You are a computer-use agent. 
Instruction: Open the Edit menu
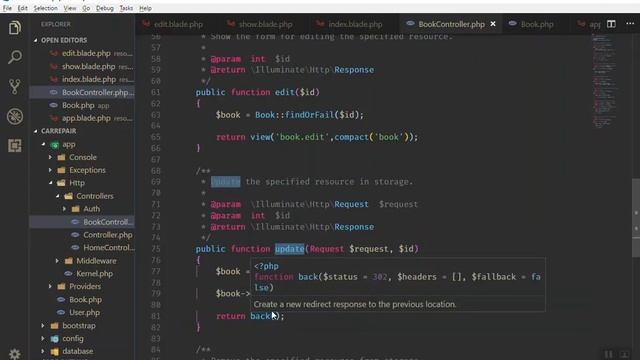(x=22, y=8)
